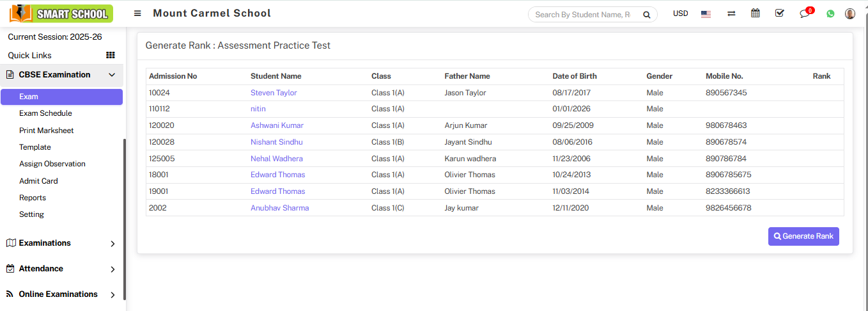Viewport: 868px width, 311px height.
Task: Click the Generate Rank button
Action: [803, 236]
